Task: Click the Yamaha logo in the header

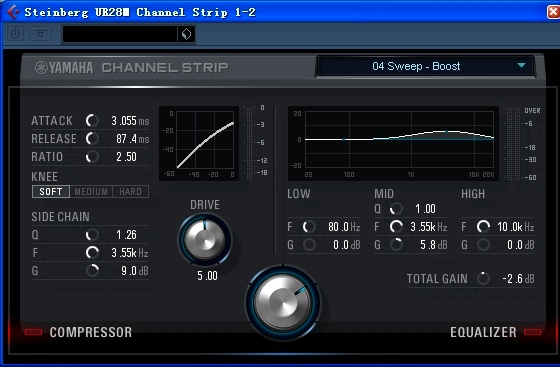Action: 64,67
